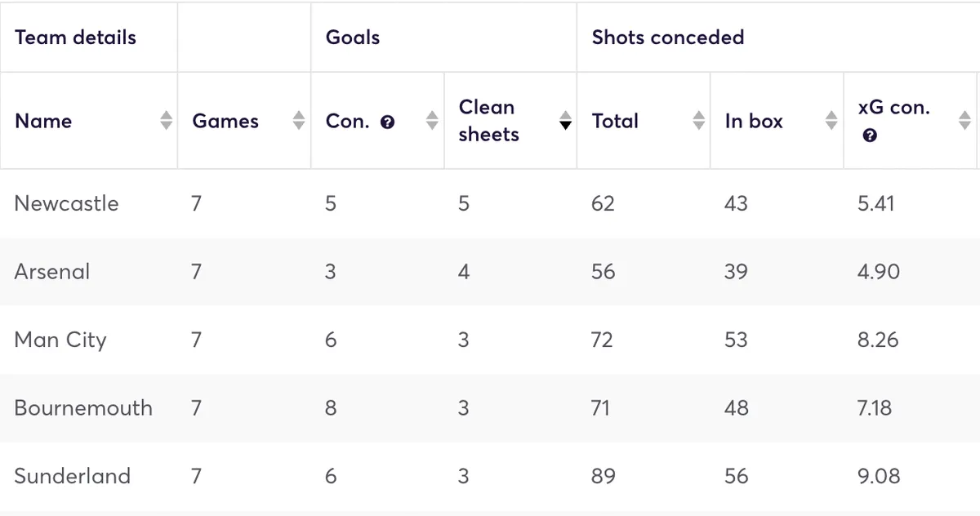Image resolution: width=980 pixels, height=516 pixels.
Task: Click the xG con. help question-mark icon
Action: coord(870,136)
